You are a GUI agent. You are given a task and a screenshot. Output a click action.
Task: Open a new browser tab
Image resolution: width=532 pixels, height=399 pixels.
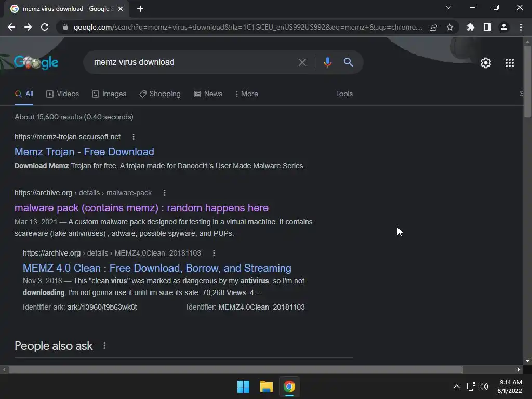tap(140, 9)
